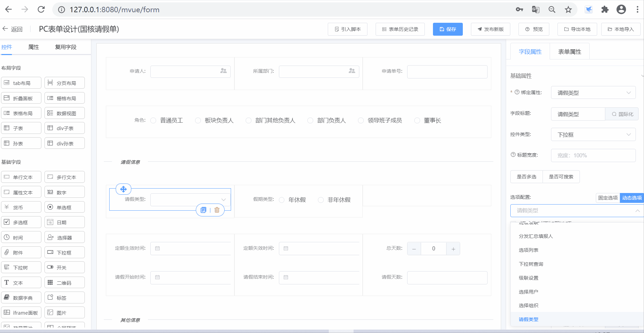Click the blue 保存 button
644x333 pixels.
[448, 29]
